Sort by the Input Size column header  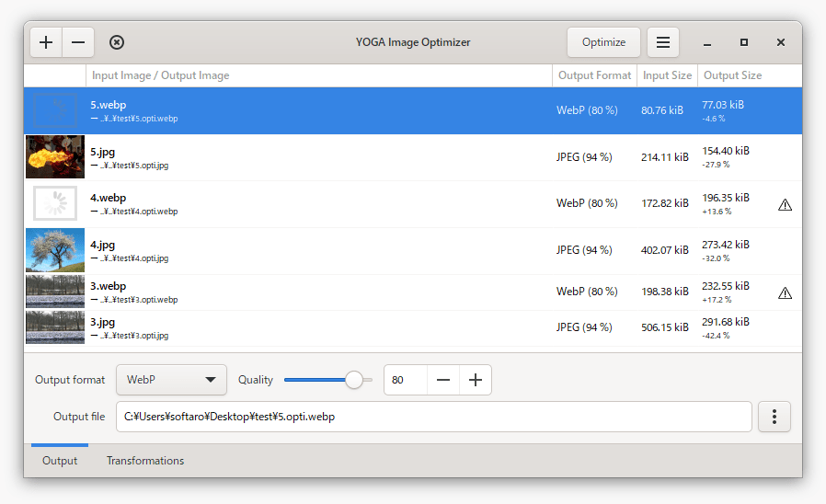click(x=667, y=75)
